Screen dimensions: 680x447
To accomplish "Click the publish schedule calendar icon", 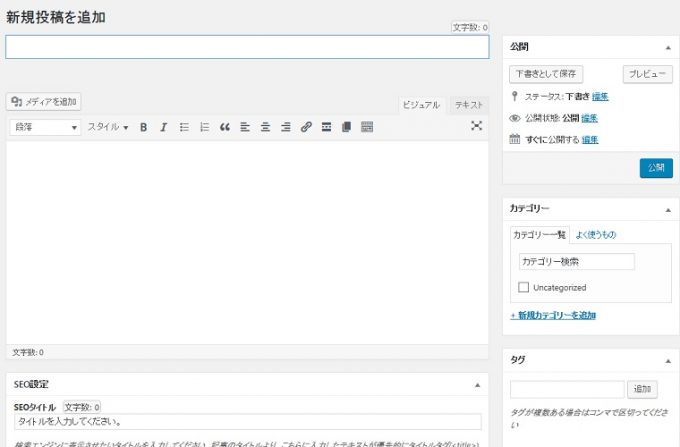I will point(514,139).
